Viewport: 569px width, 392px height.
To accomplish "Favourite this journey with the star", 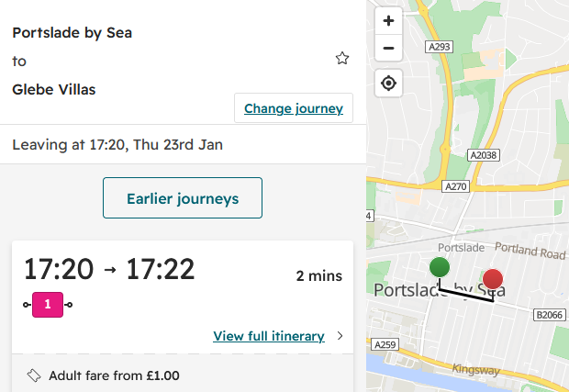I will (341, 59).
